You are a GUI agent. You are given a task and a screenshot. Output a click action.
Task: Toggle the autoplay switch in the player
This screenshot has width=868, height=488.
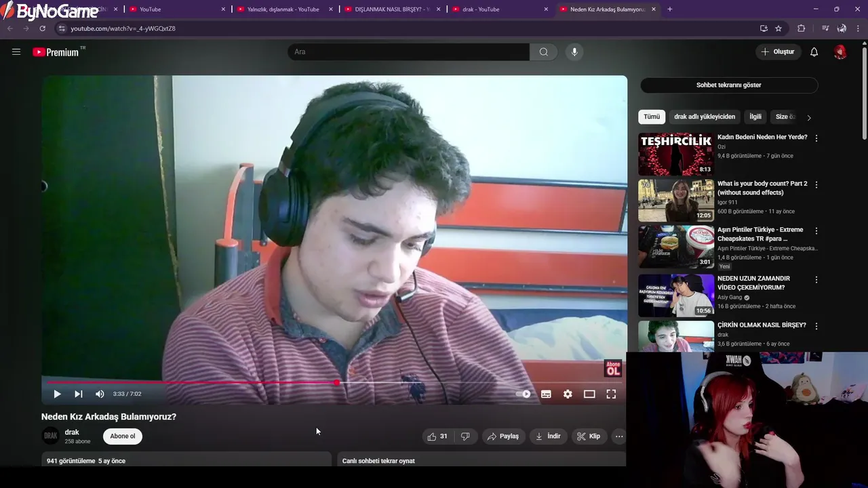[524, 394]
